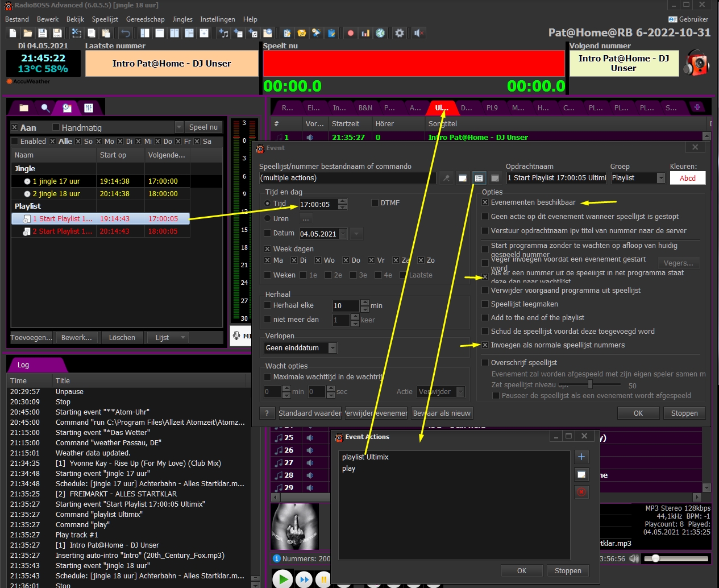Click the volume speaker icon near slider
The width and height of the screenshot is (719, 588).
point(634,558)
